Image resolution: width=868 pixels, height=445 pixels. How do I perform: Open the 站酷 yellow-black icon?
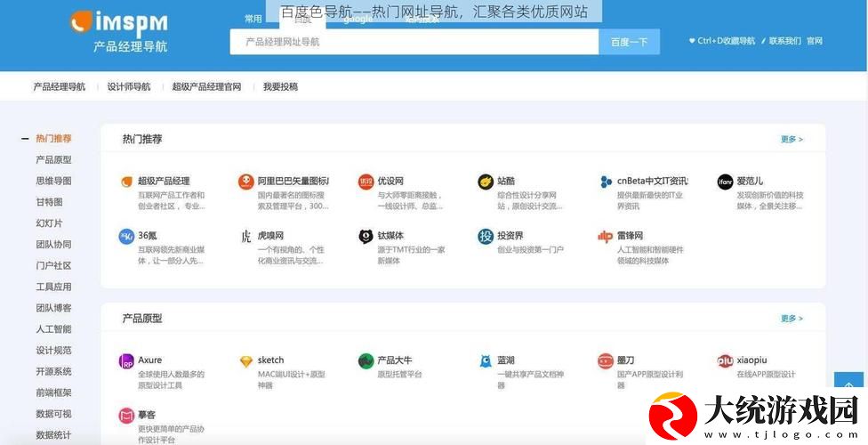(486, 182)
